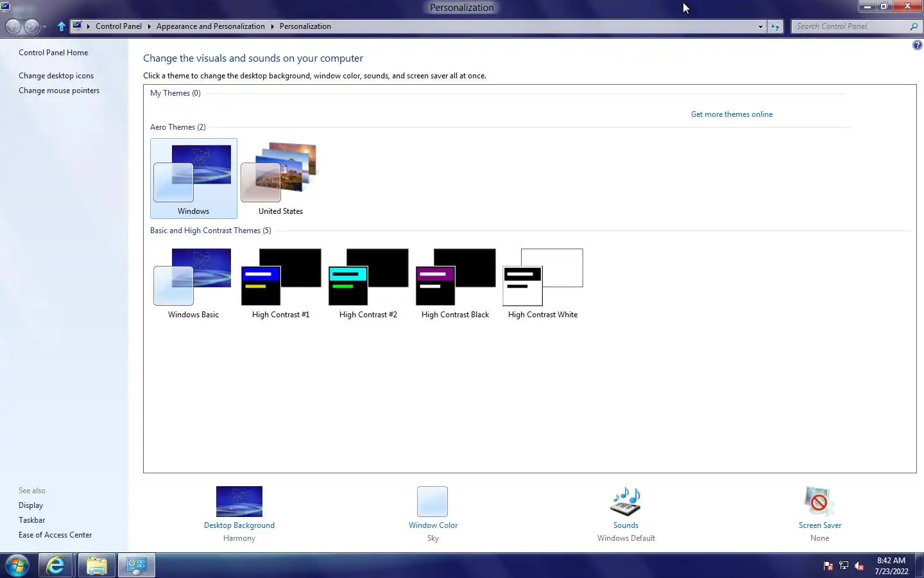The width and height of the screenshot is (924, 578).
Task: Click the address bar refresh button
Action: coord(775,26)
